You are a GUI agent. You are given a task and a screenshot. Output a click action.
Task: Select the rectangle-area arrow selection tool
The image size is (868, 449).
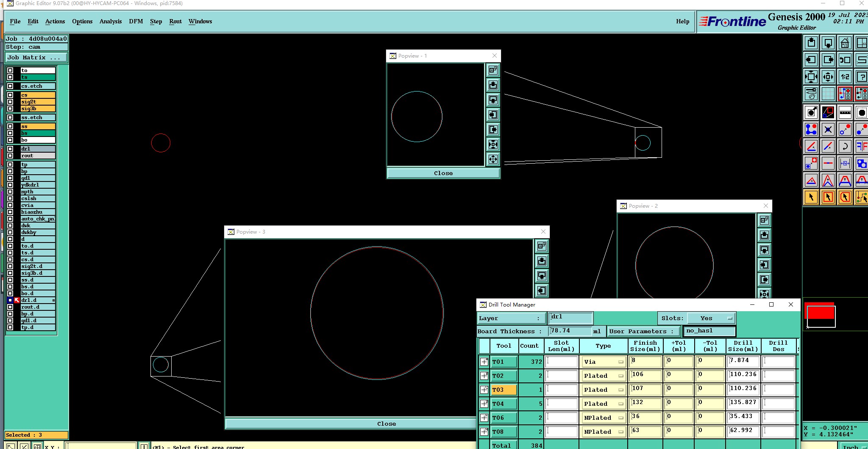(828, 197)
